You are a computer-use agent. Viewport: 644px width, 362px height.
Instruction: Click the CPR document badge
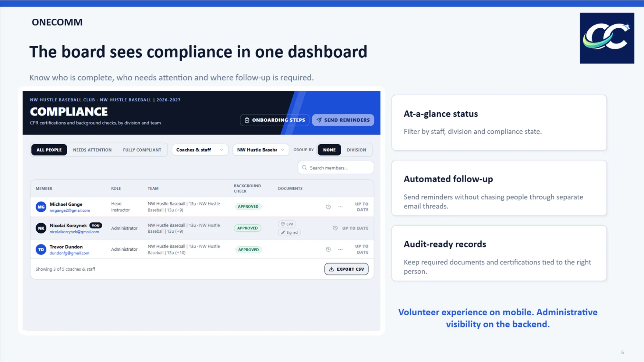pyautogui.click(x=287, y=224)
